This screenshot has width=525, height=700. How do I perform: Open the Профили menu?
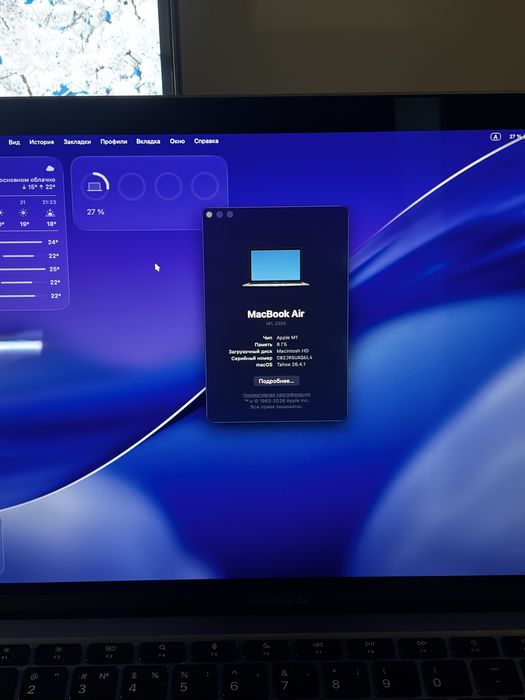(x=113, y=142)
